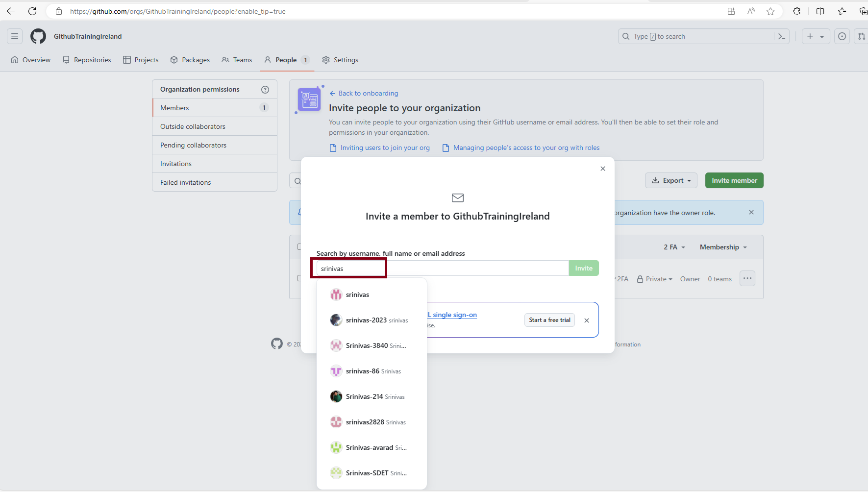Image resolution: width=868 pixels, height=492 pixels.
Task: Open the 2 FA filter dropdown
Action: tap(674, 247)
